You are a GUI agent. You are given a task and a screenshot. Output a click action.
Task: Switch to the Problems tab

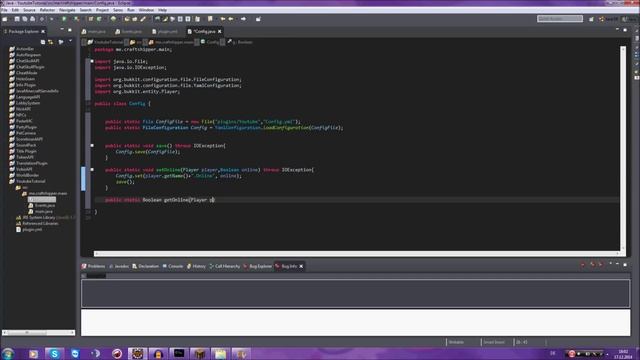93,266
